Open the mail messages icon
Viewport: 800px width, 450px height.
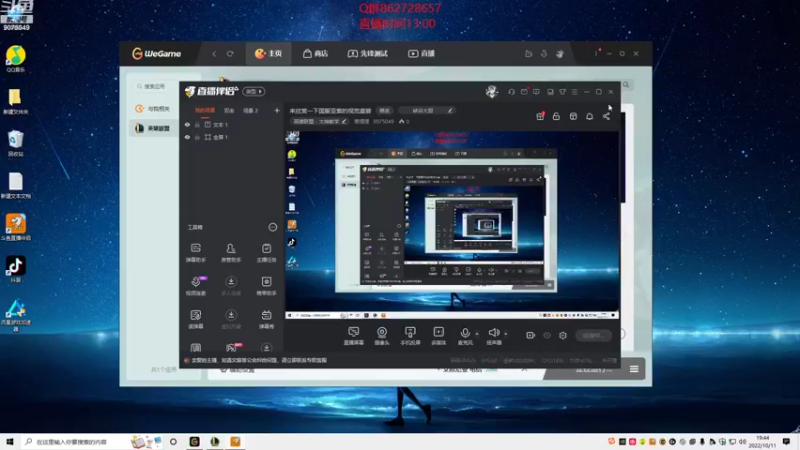(524, 92)
